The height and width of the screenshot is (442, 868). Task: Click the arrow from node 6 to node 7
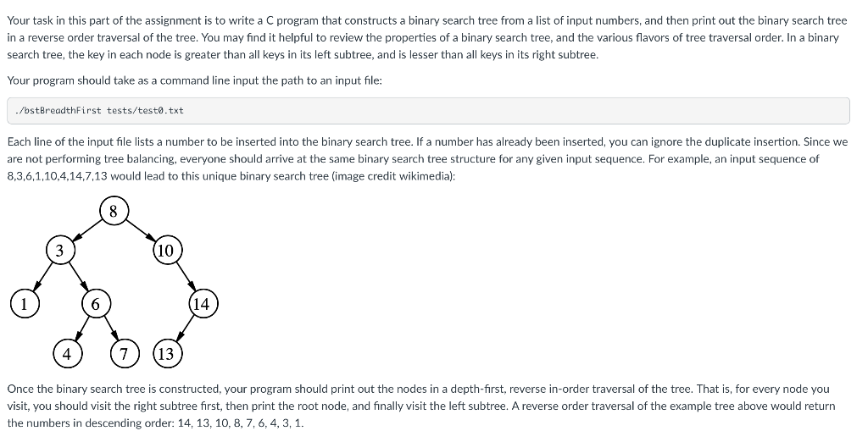tap(110, 329)
